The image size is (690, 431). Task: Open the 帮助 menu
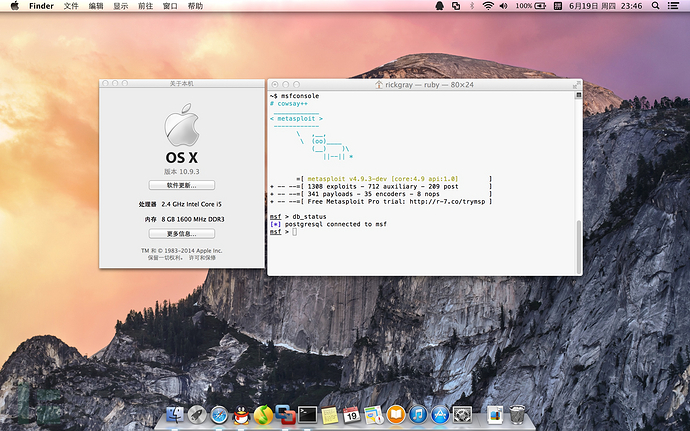click(x=195, y=6)
